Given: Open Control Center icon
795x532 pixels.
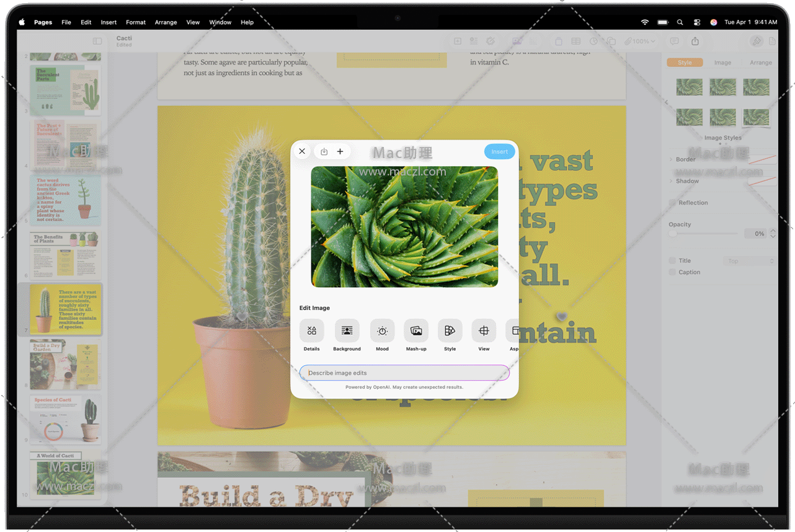Looking at the screenshot, I should 697,22.
